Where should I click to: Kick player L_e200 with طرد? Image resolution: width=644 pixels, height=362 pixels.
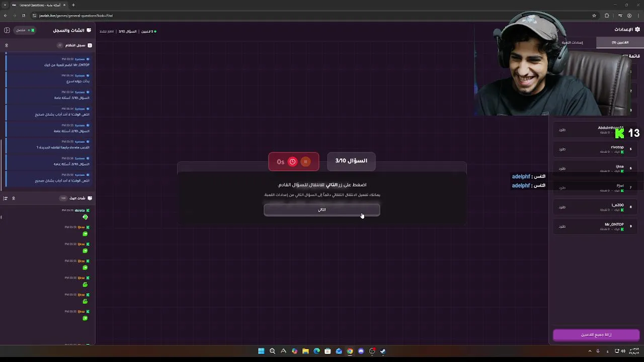[x=562, y=207]
